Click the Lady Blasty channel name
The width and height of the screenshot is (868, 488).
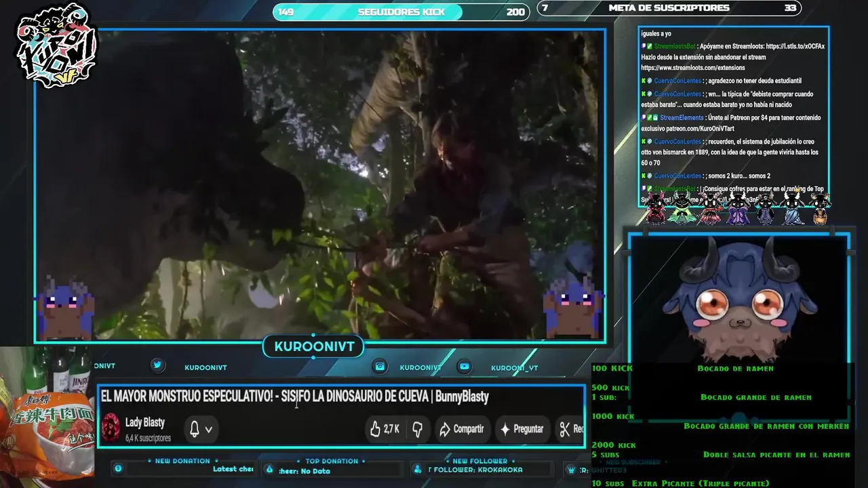pos(145,422)
